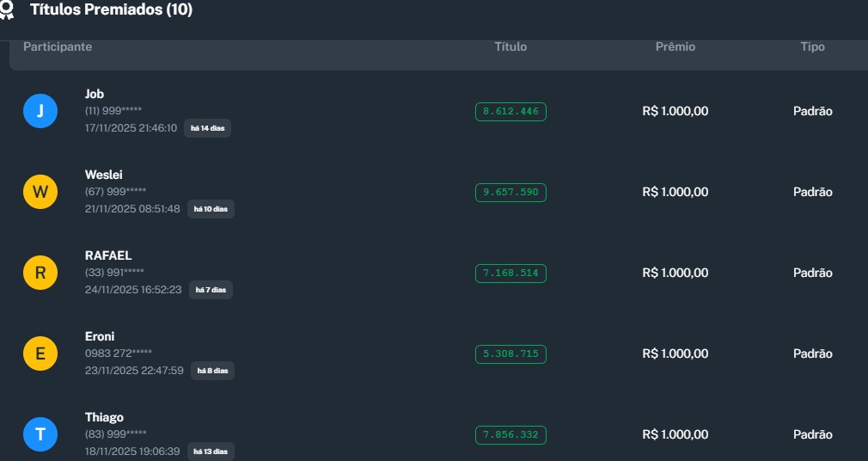Select winning title number 9.657.590

510,192
